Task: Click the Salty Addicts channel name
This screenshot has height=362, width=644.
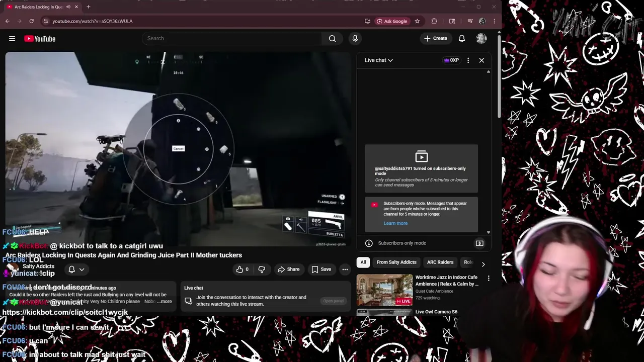Action: [x=38, y=266]
